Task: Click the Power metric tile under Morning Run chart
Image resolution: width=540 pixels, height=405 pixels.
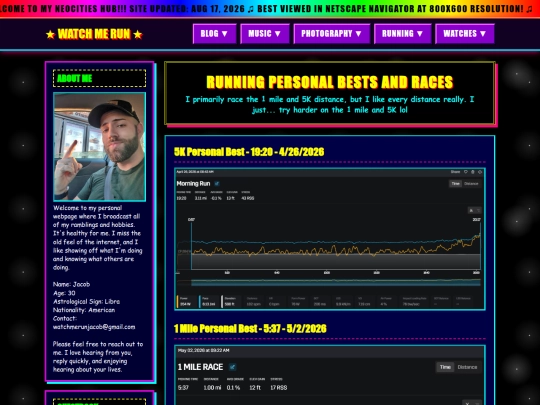Action: [187, 301]
